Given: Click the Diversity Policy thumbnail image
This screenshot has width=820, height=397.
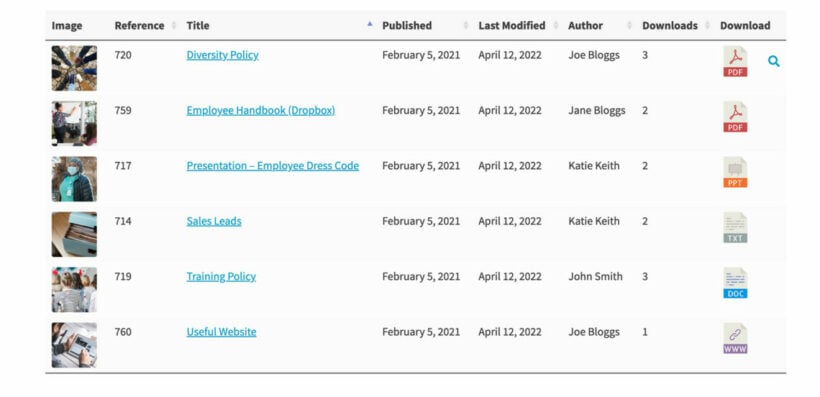Looking at the screenshot, I should click(74, 68).
